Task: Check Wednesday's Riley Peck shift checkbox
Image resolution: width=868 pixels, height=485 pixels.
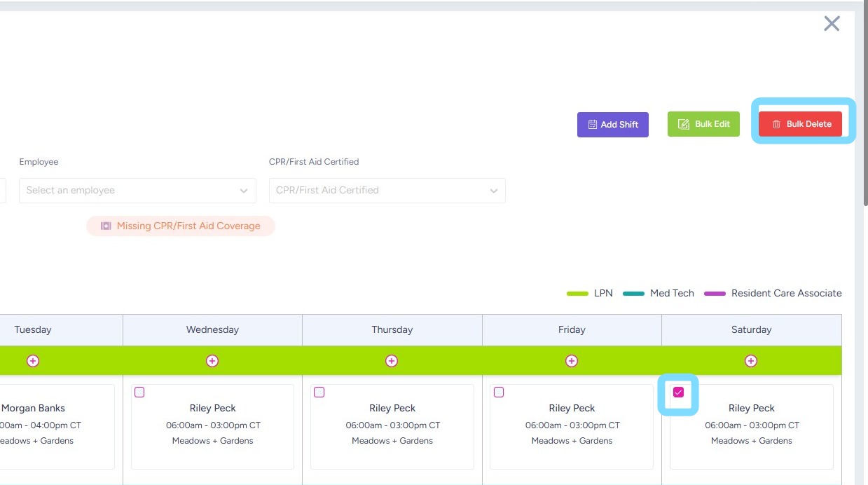Action: [139, 392]
